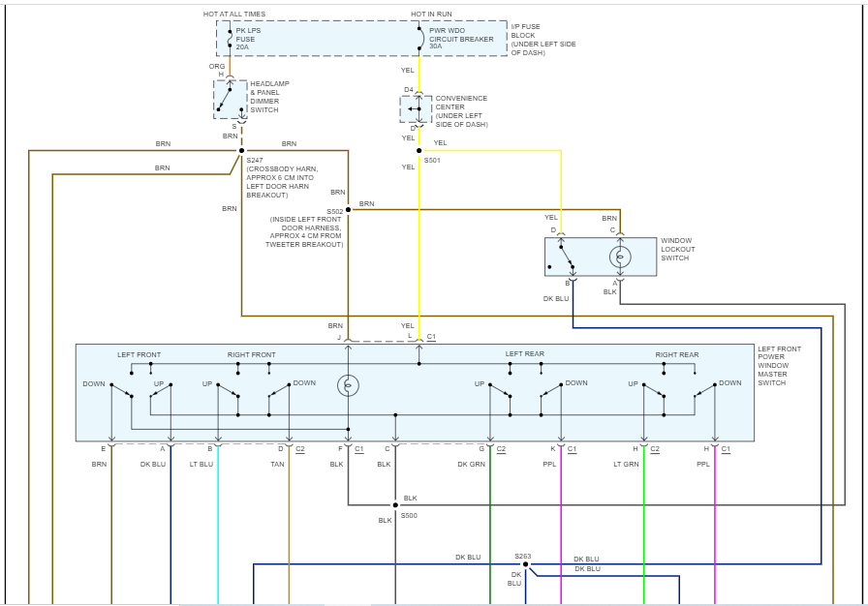Expand the S502 tweeter breakout splice note

(x=300, y=230)
